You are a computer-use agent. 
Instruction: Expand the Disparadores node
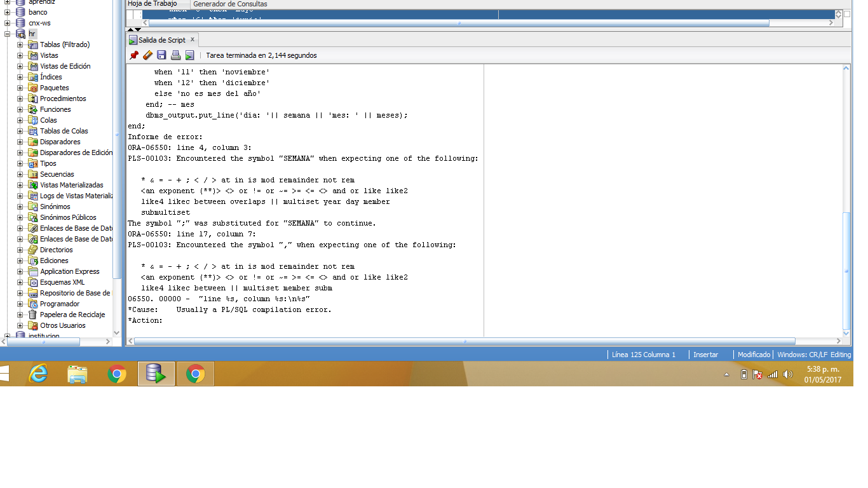20,142
